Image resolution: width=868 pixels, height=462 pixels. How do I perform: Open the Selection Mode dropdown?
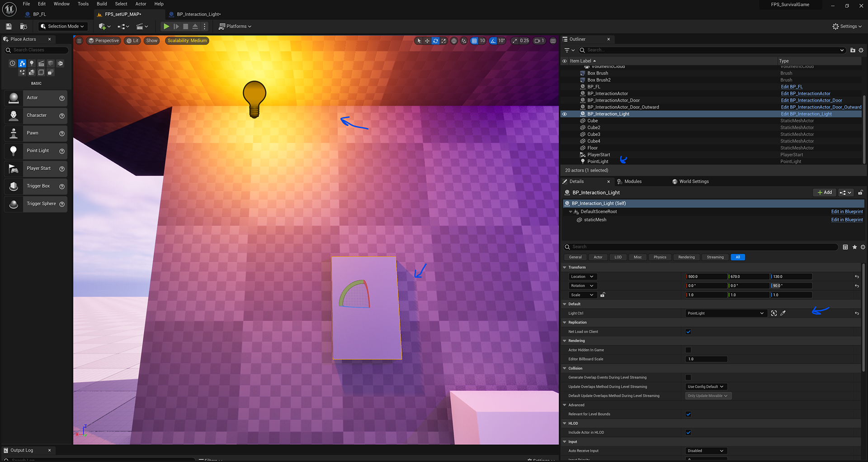(x=62, y=26)
